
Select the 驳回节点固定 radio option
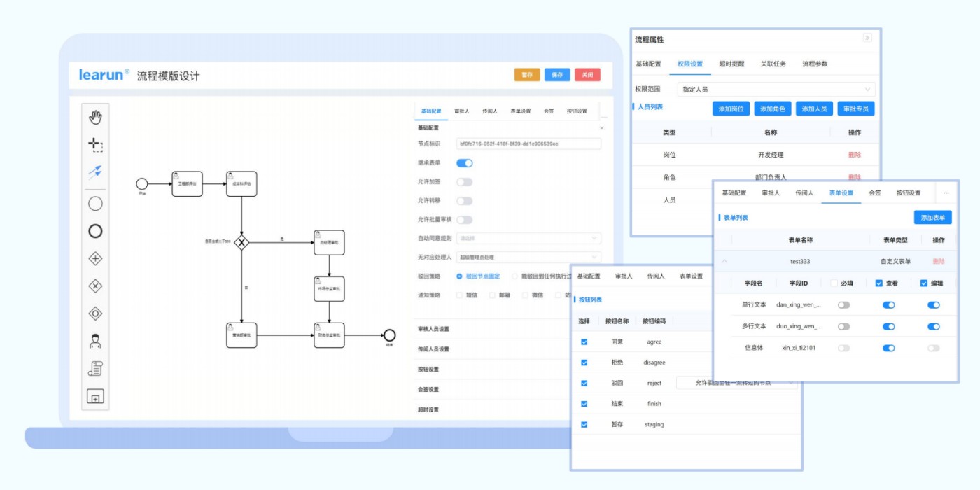(x=460, y=276)
